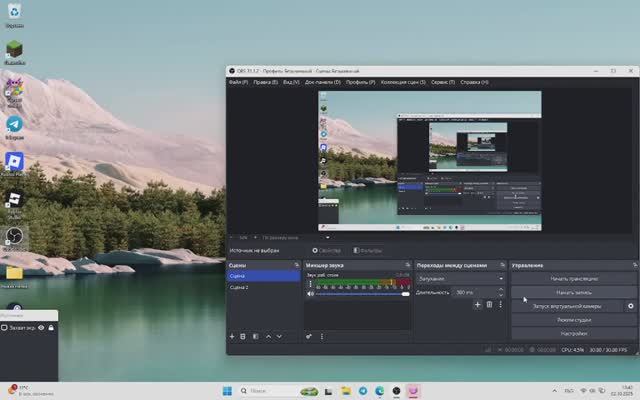This screenshot has width=640, height=400.
Task: Select Сцена 2 in scenes list
Action: [239, 287]
